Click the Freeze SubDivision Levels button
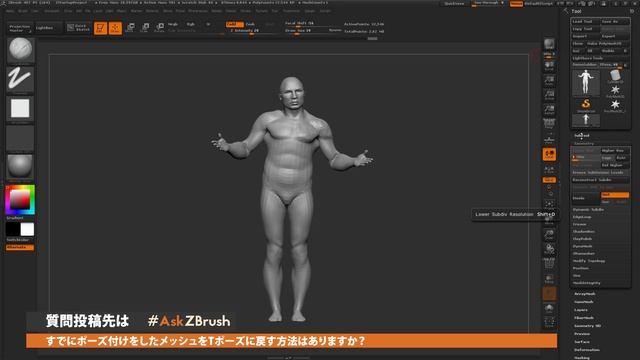640x360 pixels. tap(600, 173)
